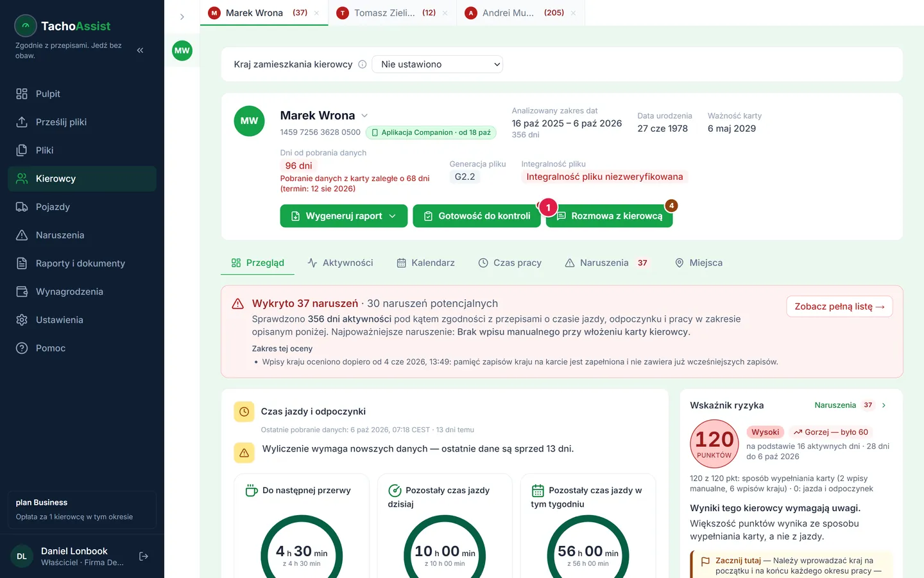Image resolution: width=924 pixels, height=578 pixels.
Task: Open the Aktywności tab
Action: (x=340, y=263)
